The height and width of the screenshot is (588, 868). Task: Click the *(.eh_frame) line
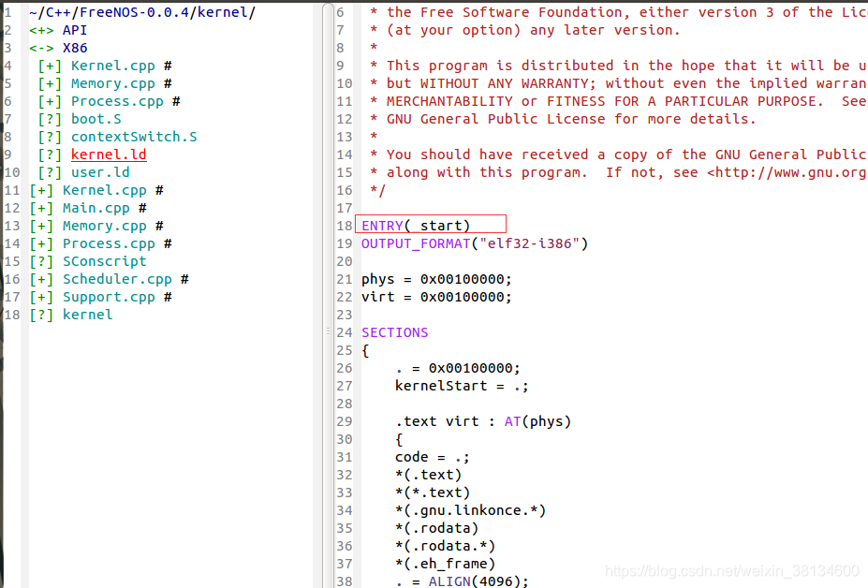pos(445,564)
